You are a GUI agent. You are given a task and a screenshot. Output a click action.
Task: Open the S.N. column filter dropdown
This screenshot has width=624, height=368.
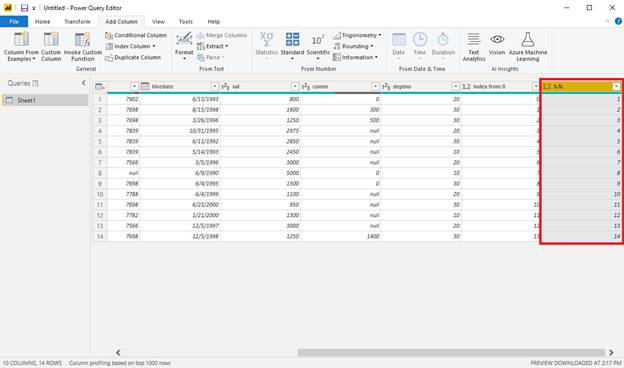(616, 86)
